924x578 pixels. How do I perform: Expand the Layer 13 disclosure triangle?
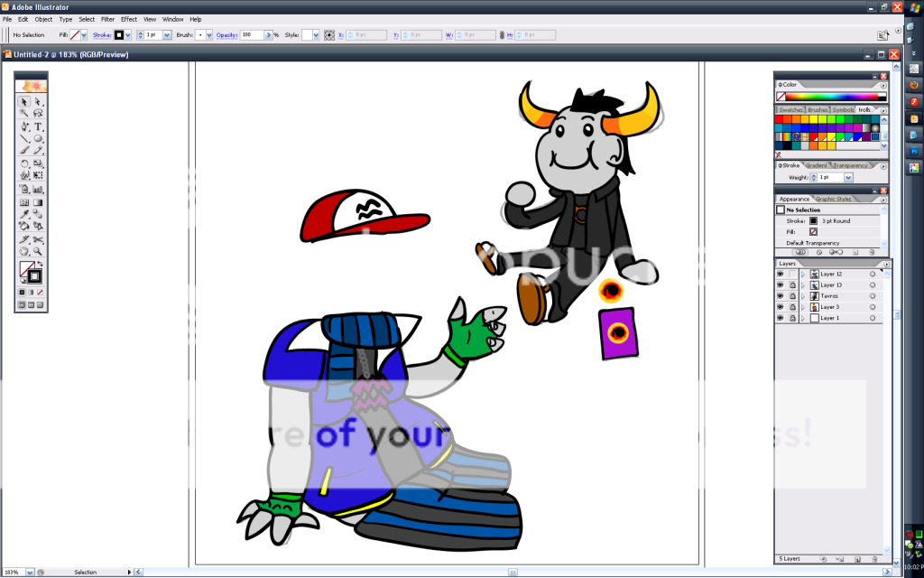tap(802, 285)
